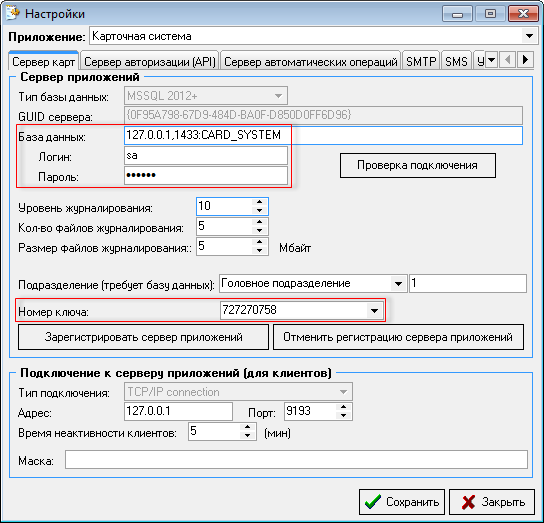This screenshot has height=523, width=544.
Task: Expand the Приложение application dropdown
Action: point(529,36)
